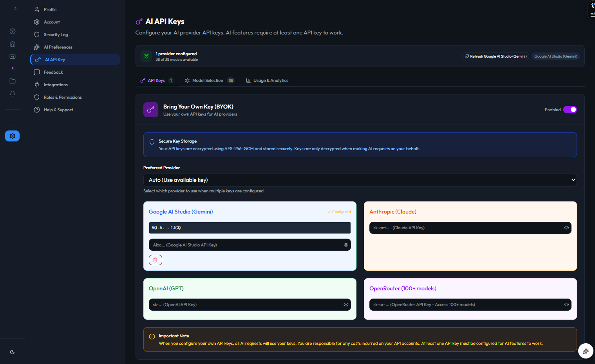Viewport: 595px width, 364px height.
Task: Delete the Google AI Studio key with the trash icon
Action: click(156, 260)
